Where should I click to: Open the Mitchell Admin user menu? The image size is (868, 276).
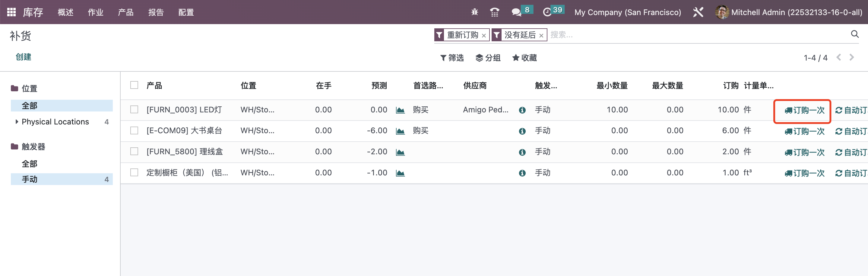point(788,12)
